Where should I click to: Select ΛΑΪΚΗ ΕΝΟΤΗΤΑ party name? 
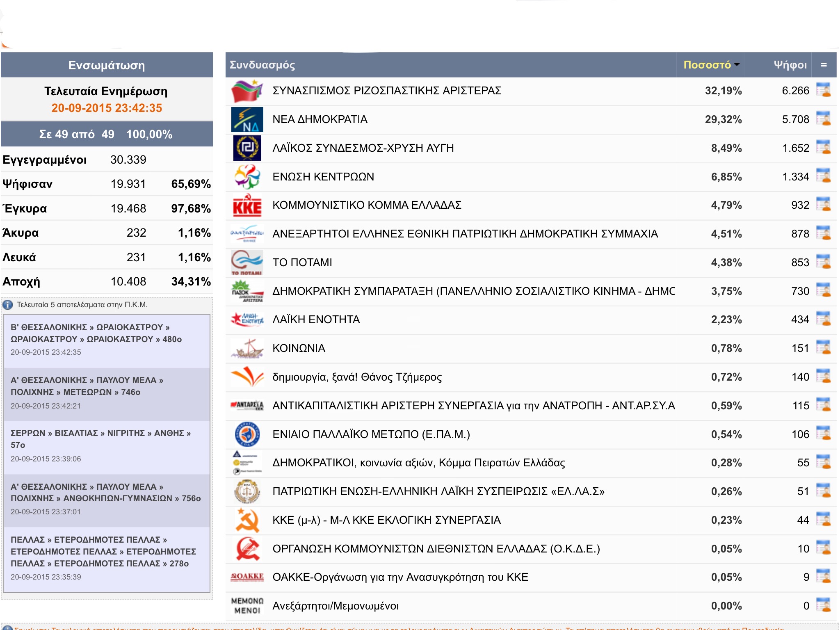coord(316,320)
